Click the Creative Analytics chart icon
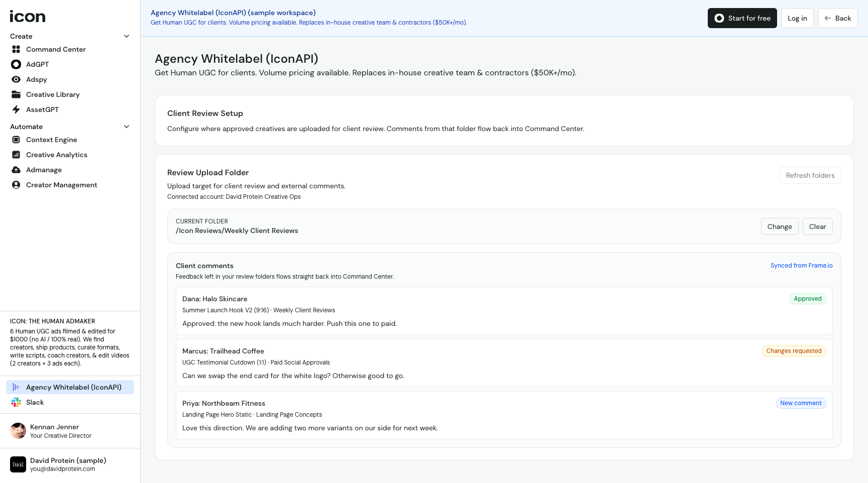The height and width of the screenshot is (483, 868). [16, 155]
